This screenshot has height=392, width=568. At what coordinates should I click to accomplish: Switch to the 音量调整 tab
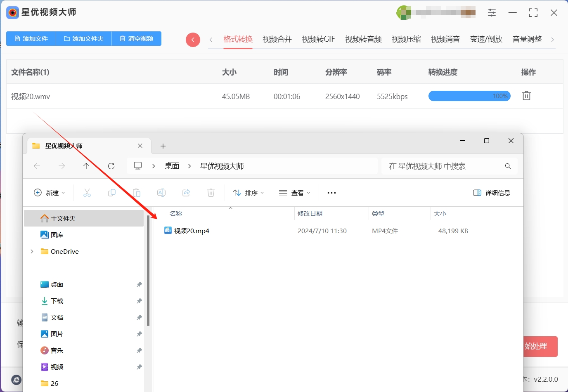pos(527,39)
